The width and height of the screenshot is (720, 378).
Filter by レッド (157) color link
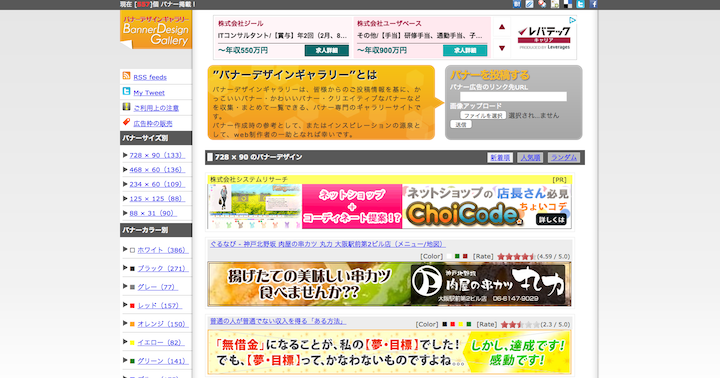click(x=160, y=305)
